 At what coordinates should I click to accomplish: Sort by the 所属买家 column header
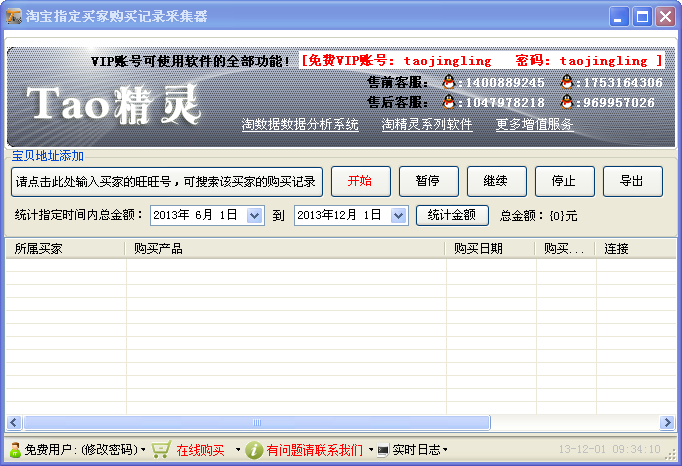pos(65,248)
